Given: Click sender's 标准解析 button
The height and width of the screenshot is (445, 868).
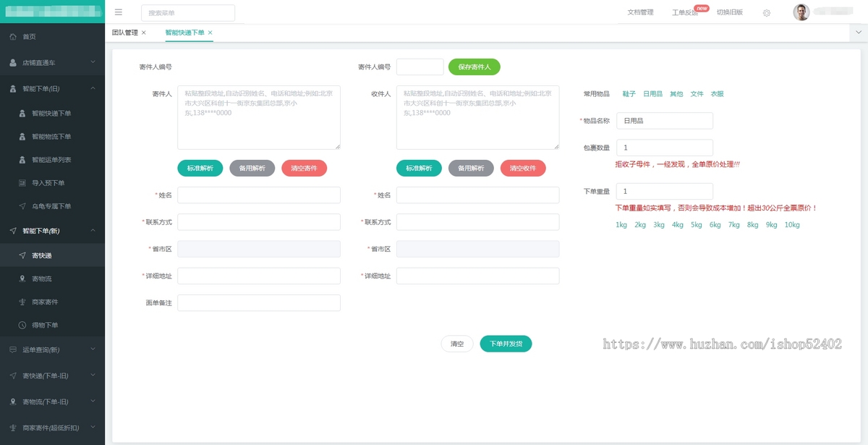Looking at the screenshot, I should [200, 168].
